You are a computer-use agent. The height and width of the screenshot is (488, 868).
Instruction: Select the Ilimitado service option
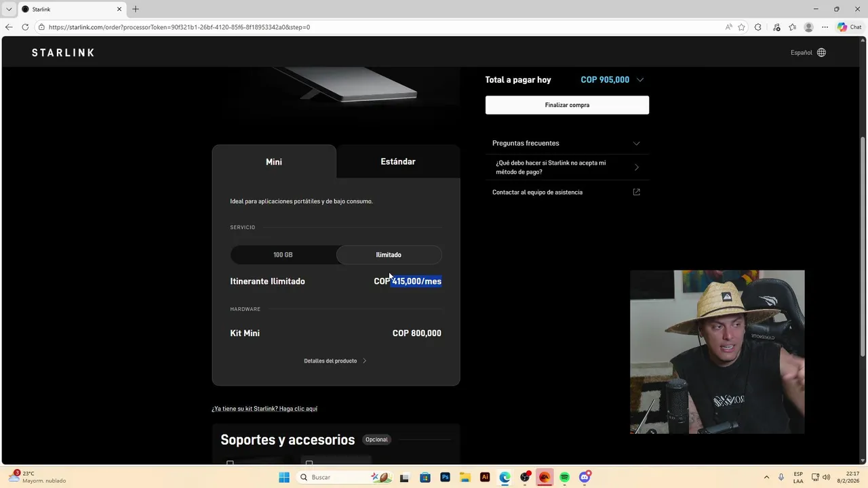[389, 255]
